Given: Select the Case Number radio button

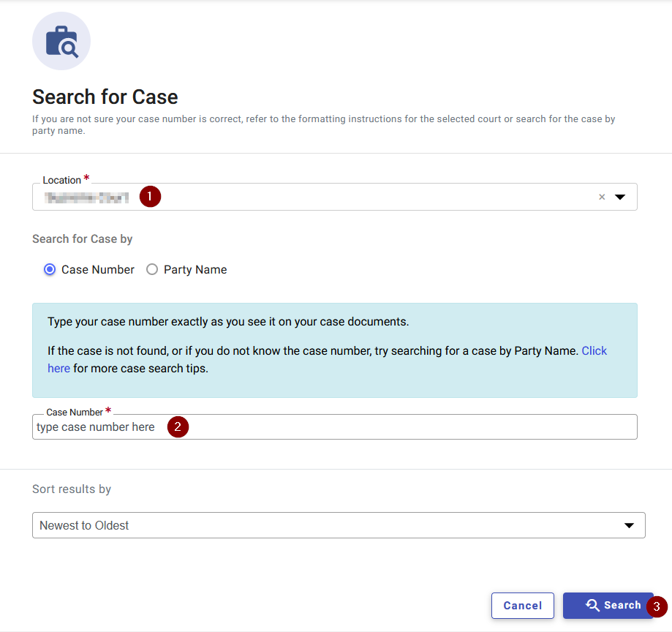Looking at the screenshot, I should coord(50,269).
